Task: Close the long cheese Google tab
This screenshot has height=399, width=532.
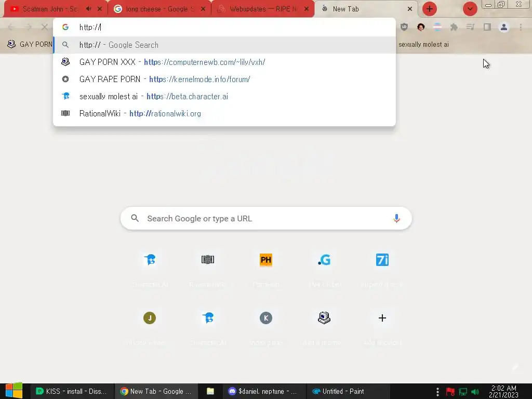Action: [x=203, y=9]
